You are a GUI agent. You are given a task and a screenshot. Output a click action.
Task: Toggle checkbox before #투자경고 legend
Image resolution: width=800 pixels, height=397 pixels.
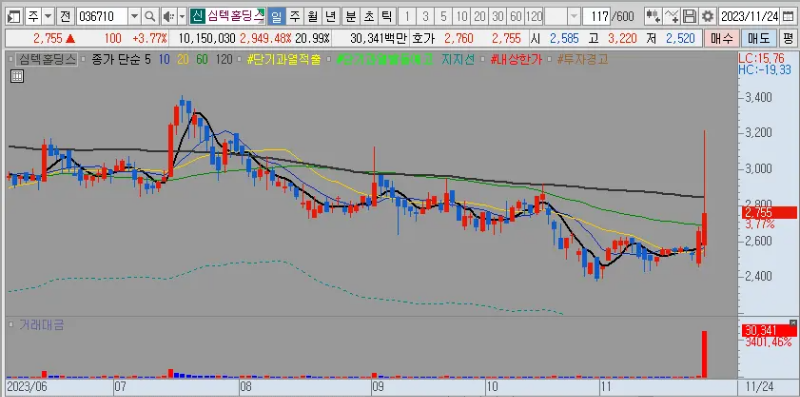(x=549, y=59)
